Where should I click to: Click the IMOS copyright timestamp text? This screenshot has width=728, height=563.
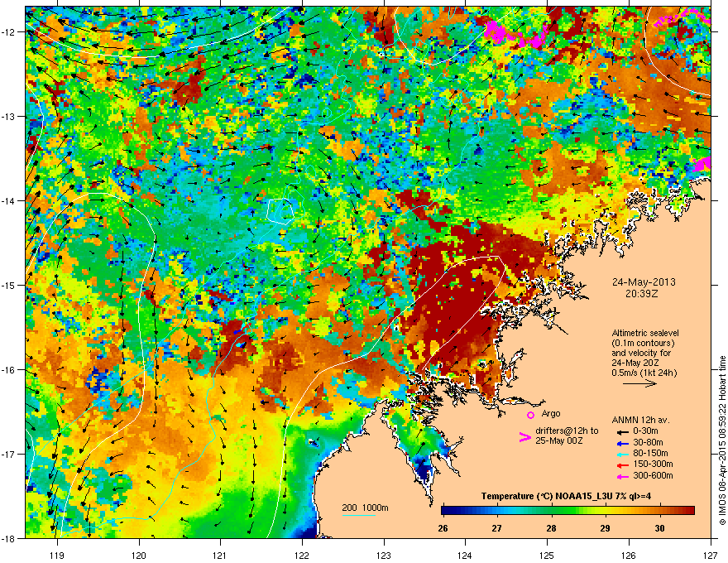tap(722, 440)
